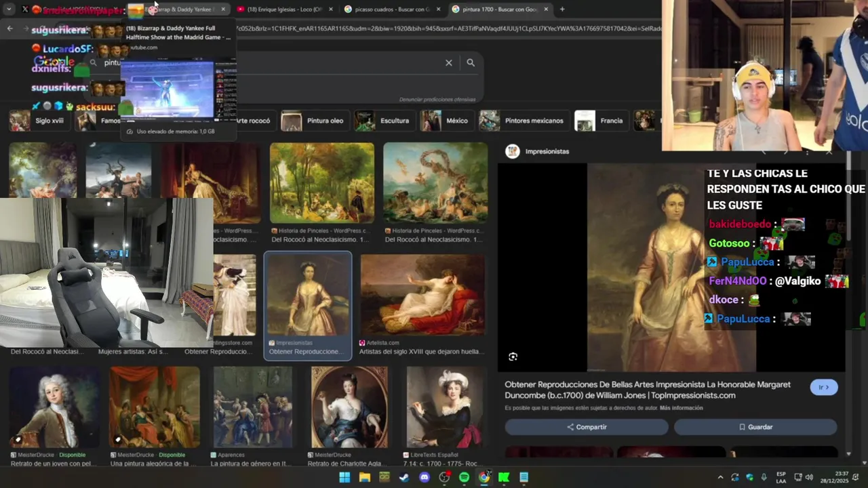Open Steam from the taskbar
This screenshot has width=868, height=488.
404,477
